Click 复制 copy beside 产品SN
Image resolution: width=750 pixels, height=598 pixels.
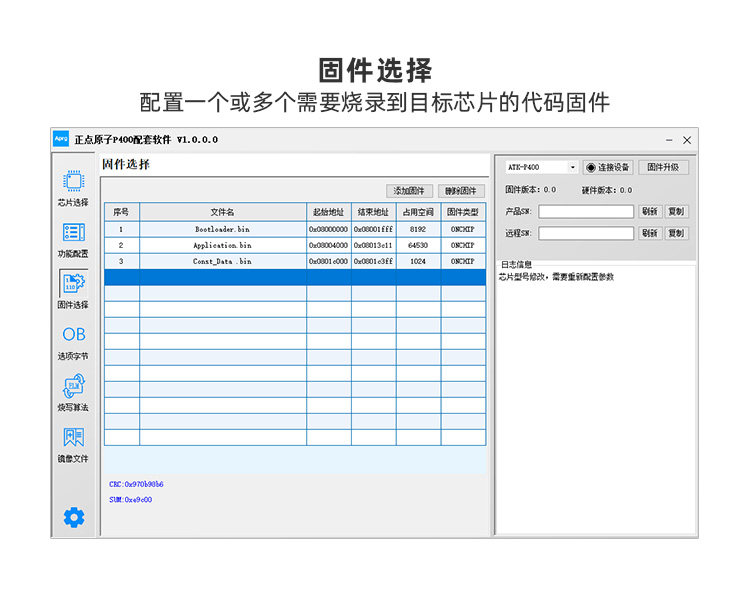[676, 211]
